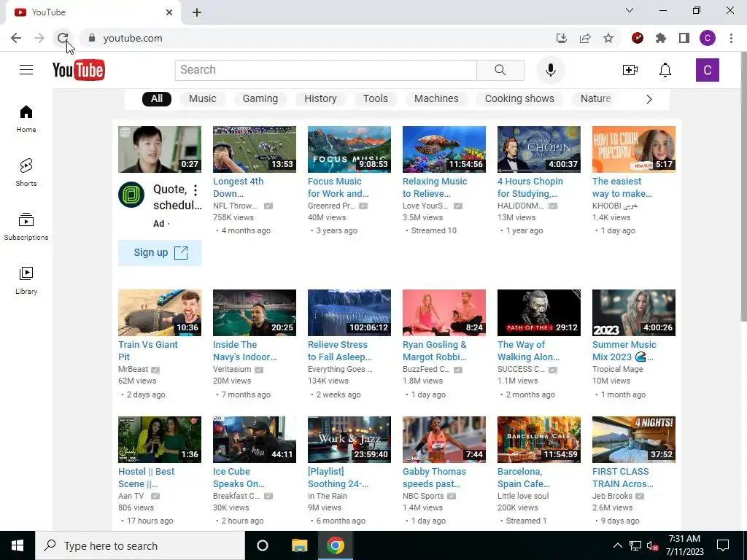Image resolution: width=747 pixels, height=560 pixels.
Task: Go to Home in the sidebar
Action: (x=26, y=119)
